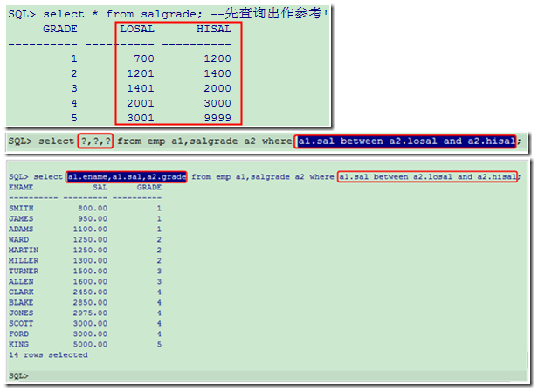This screenshot has width=538, height=392.
Task: Select the SMITH employee row name
Action: click(x=20, y=208)
